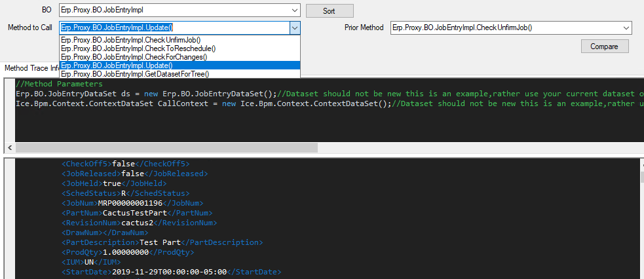The image size is (644, 279).
Task: Open the BO combo box dropdown arrow
Action: (x=294, y=10)
